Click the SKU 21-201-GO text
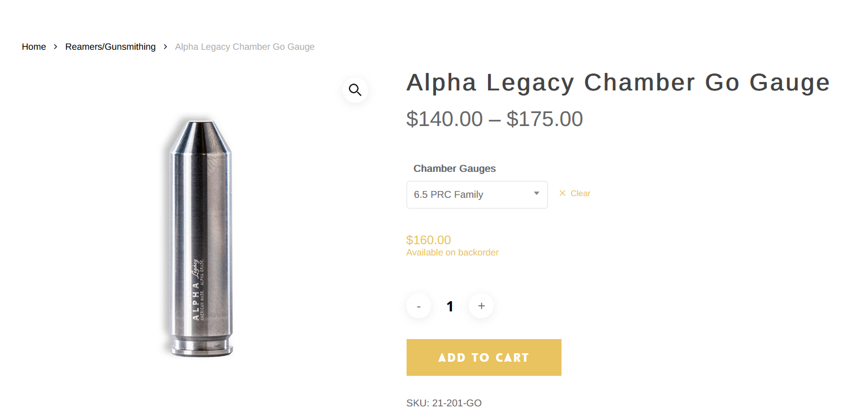Image resolution: width=868 pixels, height=412 pixels. (444, 403)
